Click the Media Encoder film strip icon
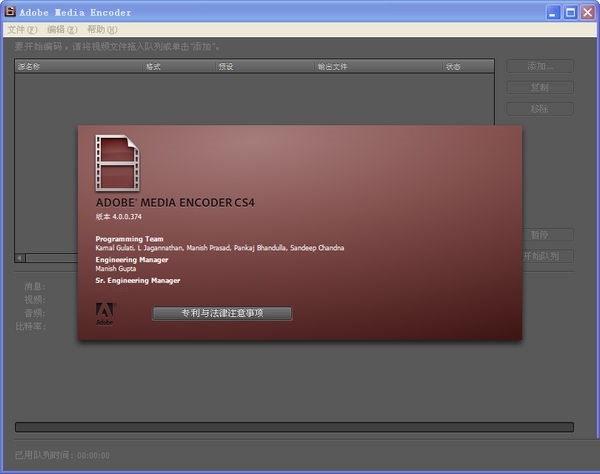The width and height of the screenshot is (600, 474). [x=117, y=163]
